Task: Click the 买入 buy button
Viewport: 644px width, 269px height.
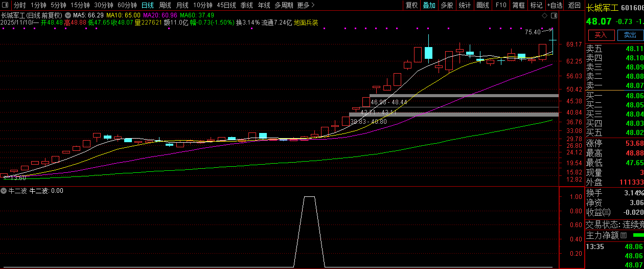Action: pyautogui.click(x=601, y=35)
